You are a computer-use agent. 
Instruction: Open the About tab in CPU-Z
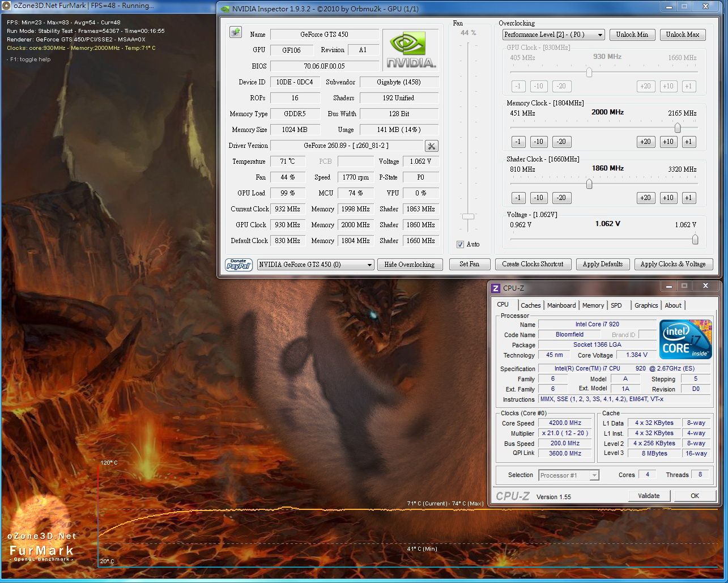click(x=673, y=305)
